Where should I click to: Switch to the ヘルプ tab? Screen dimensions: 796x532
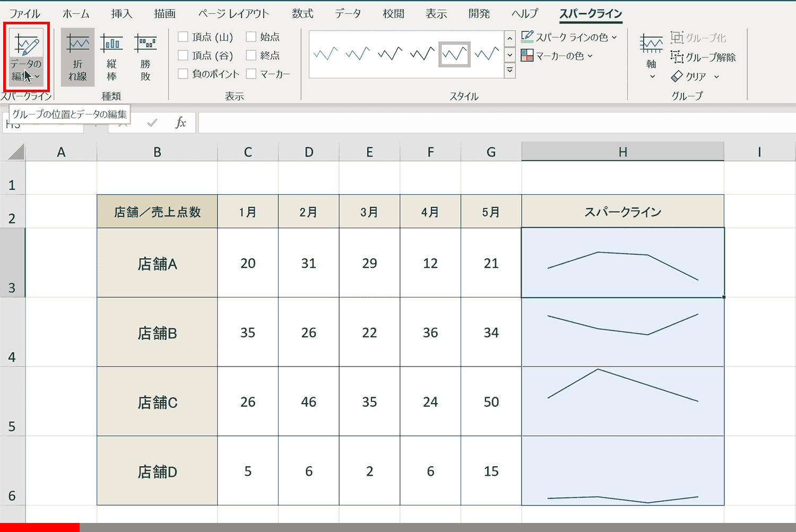coord(525,14)
